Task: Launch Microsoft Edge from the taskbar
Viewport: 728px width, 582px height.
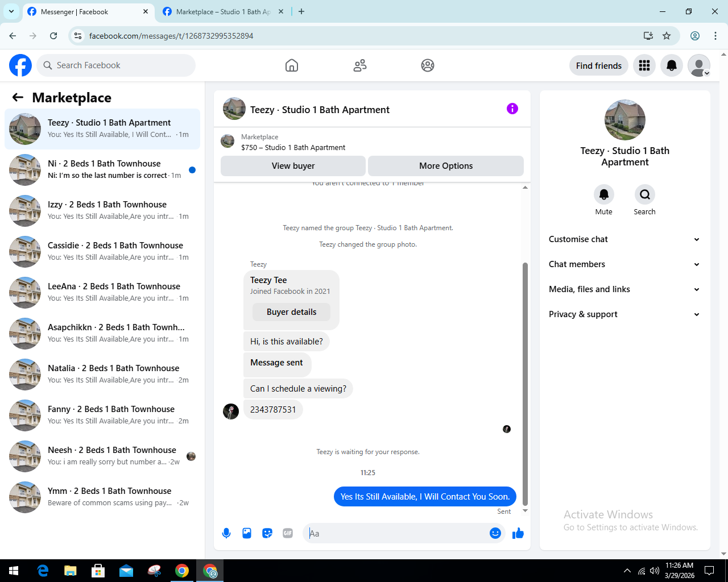Action: (43, 571)
